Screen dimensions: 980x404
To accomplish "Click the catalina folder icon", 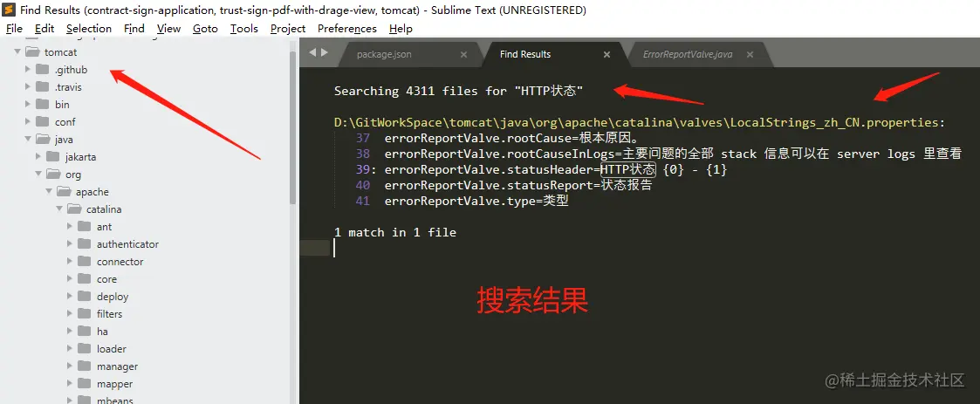I will pos(74,209).
